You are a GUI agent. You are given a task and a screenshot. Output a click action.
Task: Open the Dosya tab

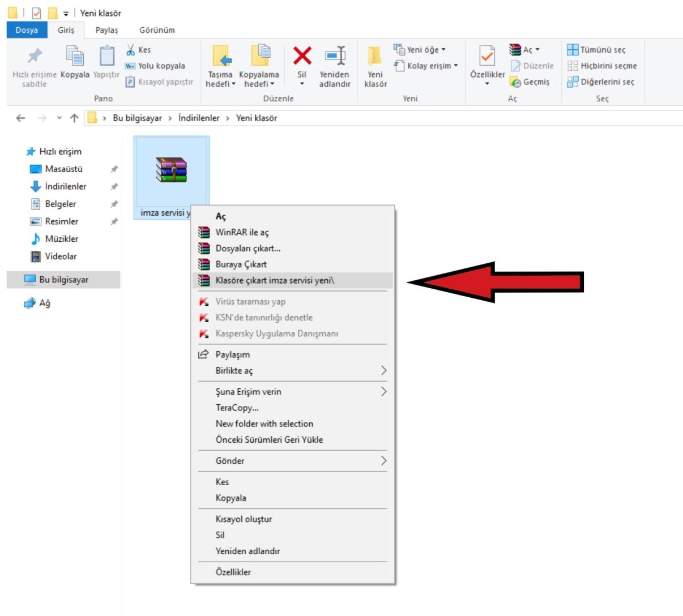tap(27, 30)
